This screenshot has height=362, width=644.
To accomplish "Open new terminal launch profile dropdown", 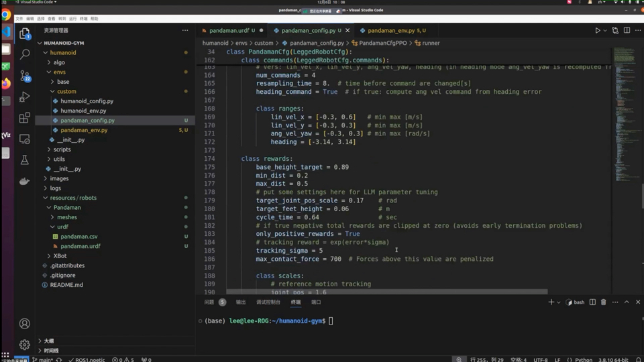I will tap(558, 302).
